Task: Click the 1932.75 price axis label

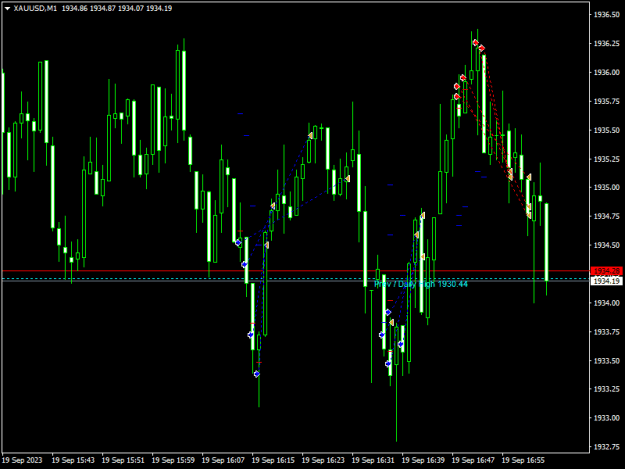Action: (x=607, y=447)
